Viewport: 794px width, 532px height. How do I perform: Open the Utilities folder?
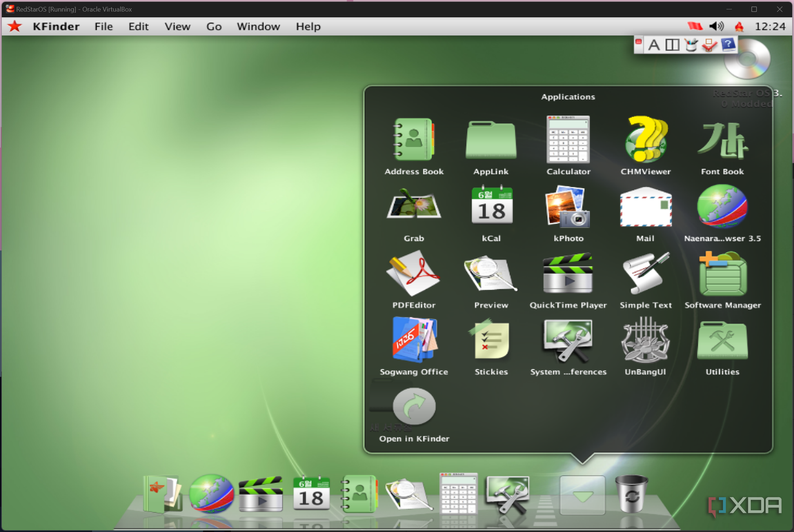pyautogui.click(x=722, y=340)
